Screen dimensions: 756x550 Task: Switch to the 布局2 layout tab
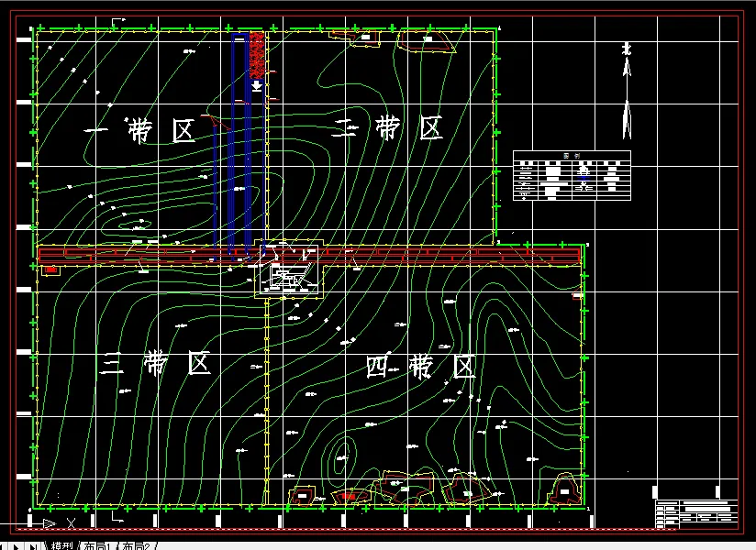[x=136, y=546]
